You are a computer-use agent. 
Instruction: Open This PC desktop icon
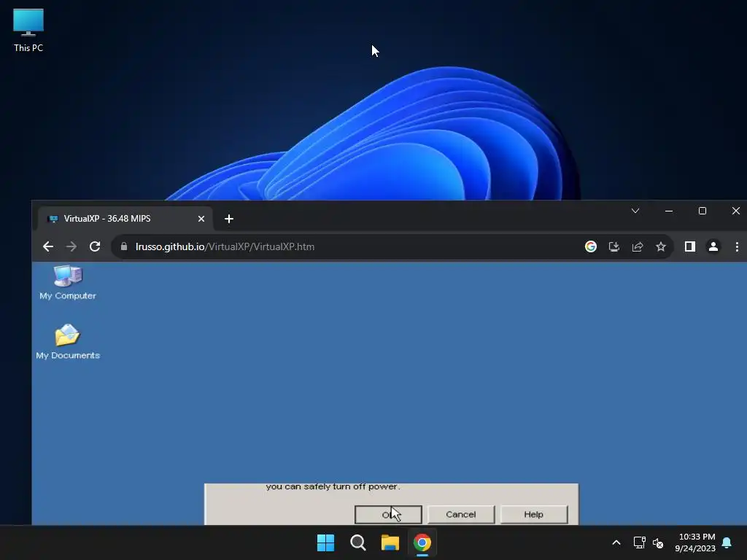coord(28,30)
